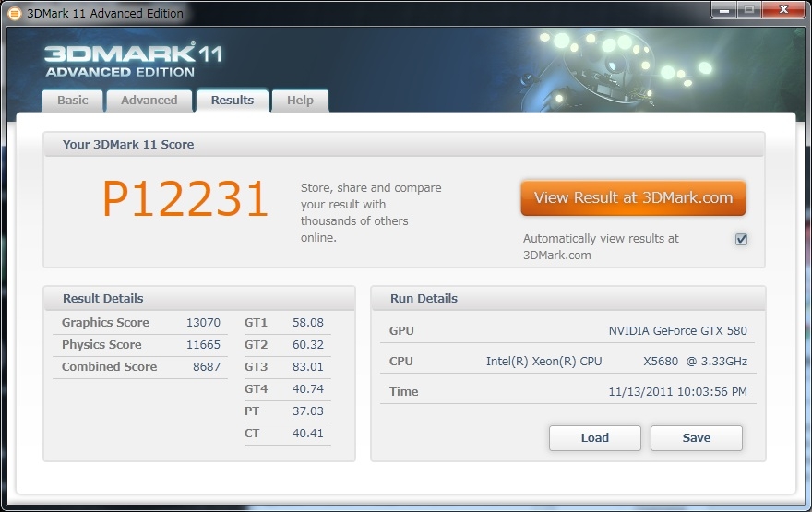Click the window title 3DMark 11 Advanced Edition

pos(105,14)
